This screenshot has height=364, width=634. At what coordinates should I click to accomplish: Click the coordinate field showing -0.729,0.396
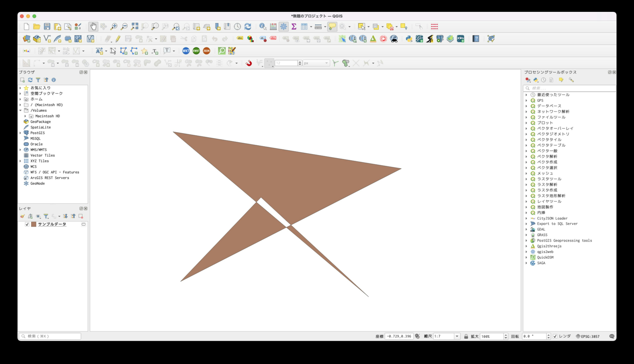[x=399, y=336]
